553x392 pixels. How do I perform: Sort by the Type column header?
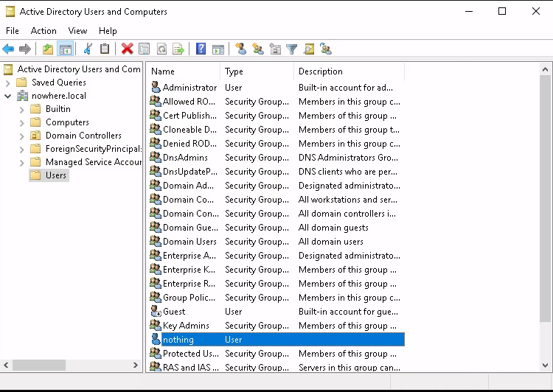(x=257, y=71)
